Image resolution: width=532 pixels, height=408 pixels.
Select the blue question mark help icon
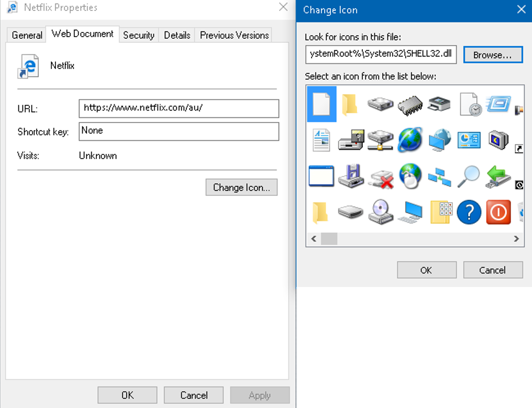pos(469,212)
